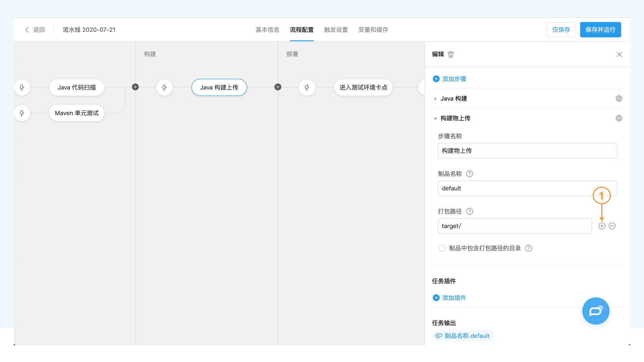Switch to 基本信息 tab
Image resolution: width=644 pixels, height=362 pixels.
click(x=267, y=29)
